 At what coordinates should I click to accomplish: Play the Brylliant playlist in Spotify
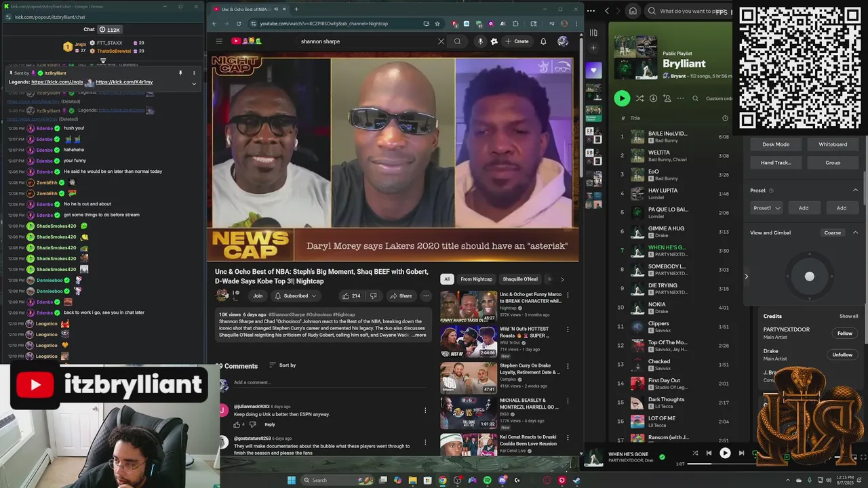click(622, 98)
